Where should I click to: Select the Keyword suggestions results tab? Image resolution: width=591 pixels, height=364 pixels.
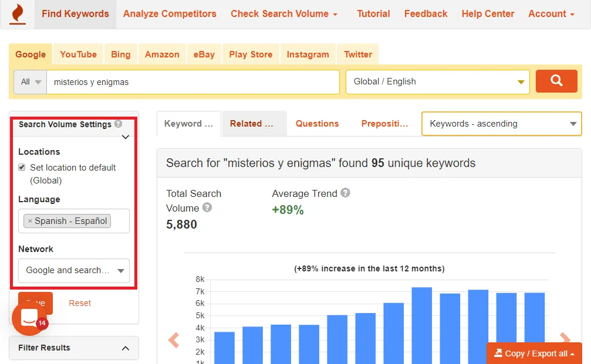[x=189, y=124]
